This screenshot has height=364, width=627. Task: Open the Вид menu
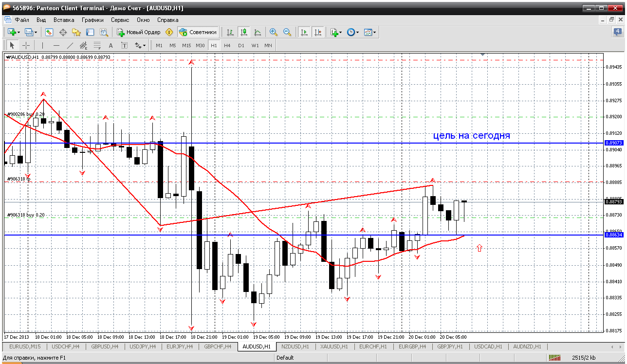(41, 20)
